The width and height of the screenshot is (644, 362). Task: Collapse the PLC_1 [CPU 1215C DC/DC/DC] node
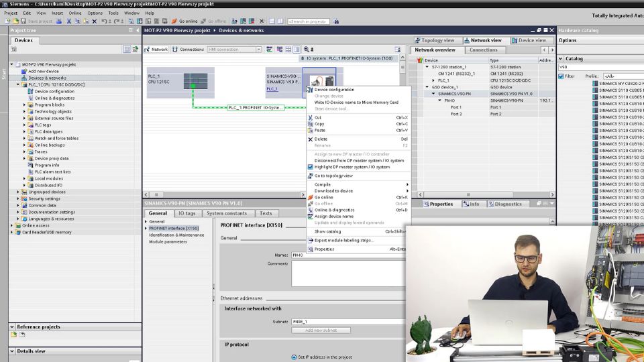pyautogui.click(x=18, y=84)
